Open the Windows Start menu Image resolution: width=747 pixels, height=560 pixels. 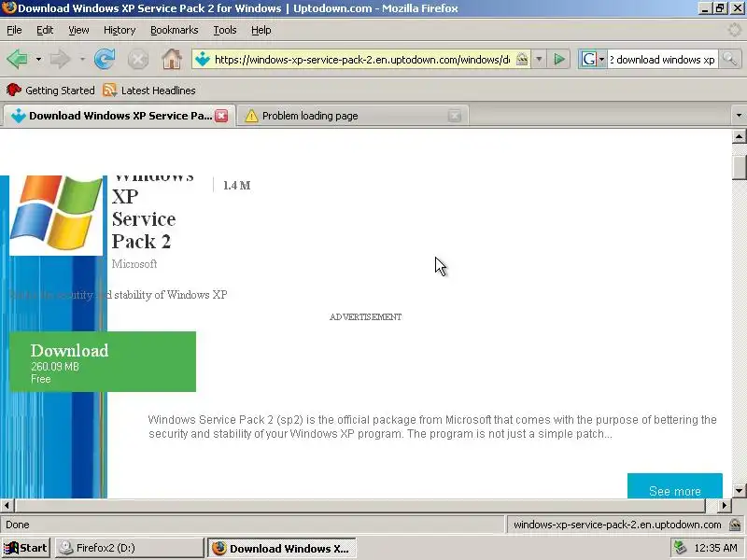click(26, 548)
